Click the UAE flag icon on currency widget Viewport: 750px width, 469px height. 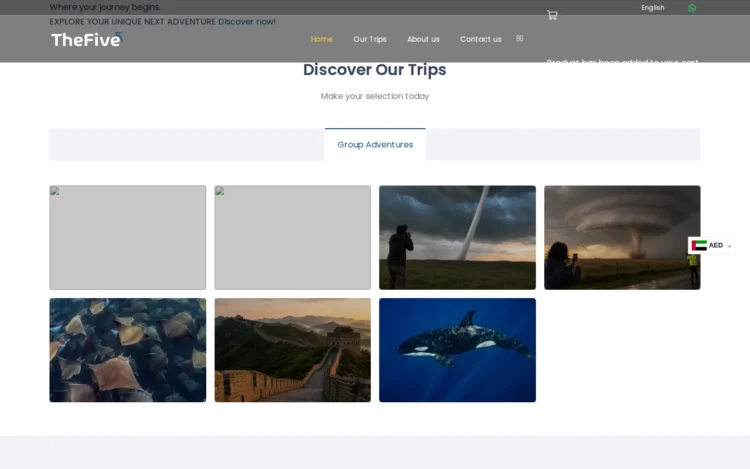(x=699, y=245)
